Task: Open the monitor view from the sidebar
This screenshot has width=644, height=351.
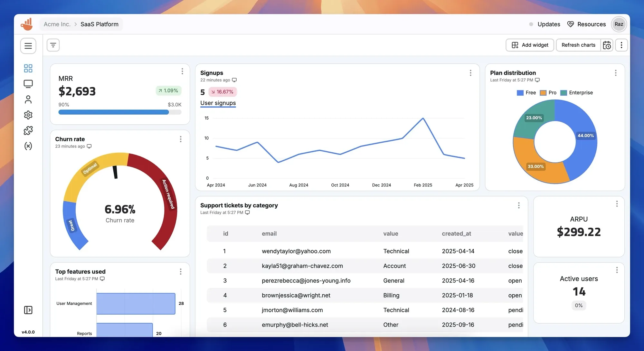Action: point(28,83)
